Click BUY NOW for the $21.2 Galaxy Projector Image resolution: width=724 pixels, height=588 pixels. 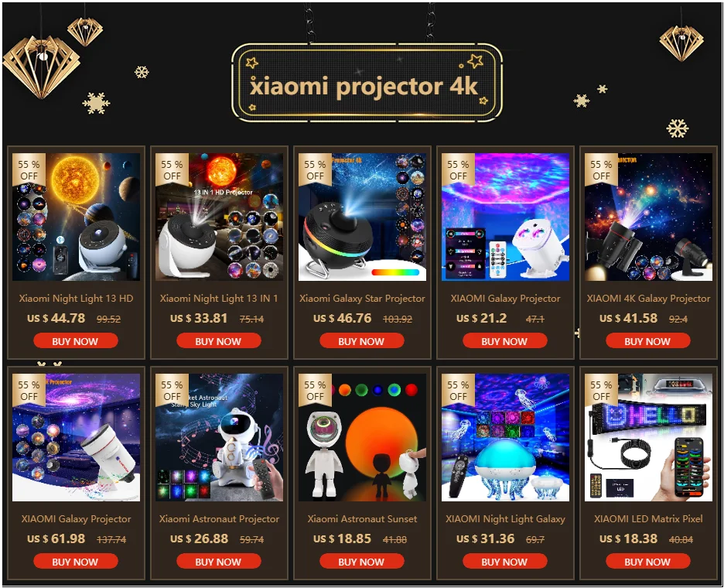[x=505, y=341]
